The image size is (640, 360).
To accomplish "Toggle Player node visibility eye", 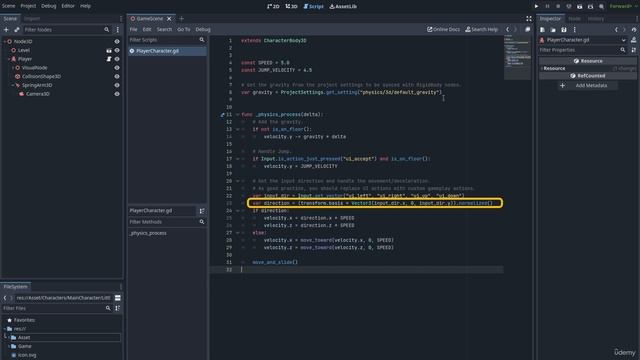I will click(117, 59).
